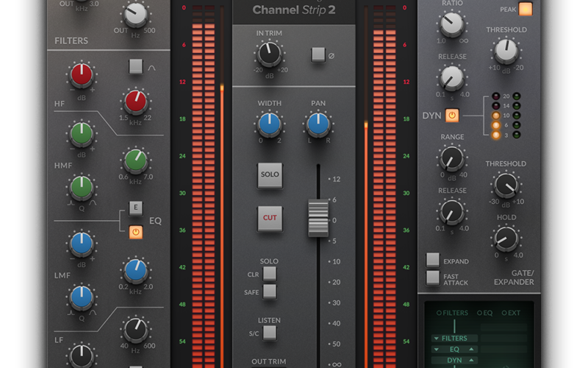This screenshot has height=368, width=588.
Task: Click the HF bell shape button
Action: pyautogui.click(x=135, y=66)
